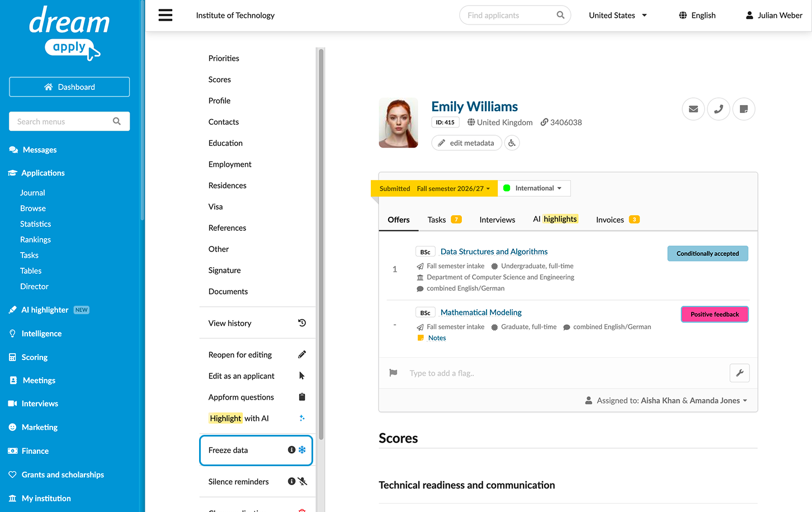Viewport: 812px width, 512px height.
Task: Click the email envelope icon for applicant
Action: click(x=693, y=109)
